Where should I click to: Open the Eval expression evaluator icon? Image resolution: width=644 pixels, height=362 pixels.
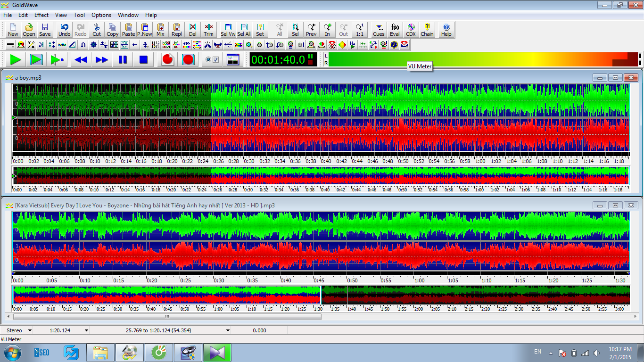click(395, 30)
